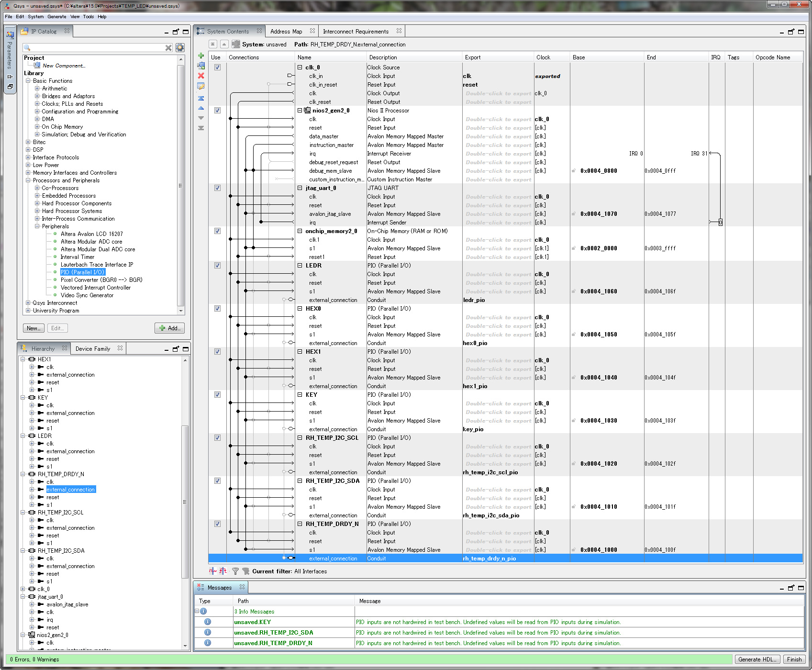This screenshot has width=812, height=670.
Task: Close the Messages tab
Action: [242, 587]
